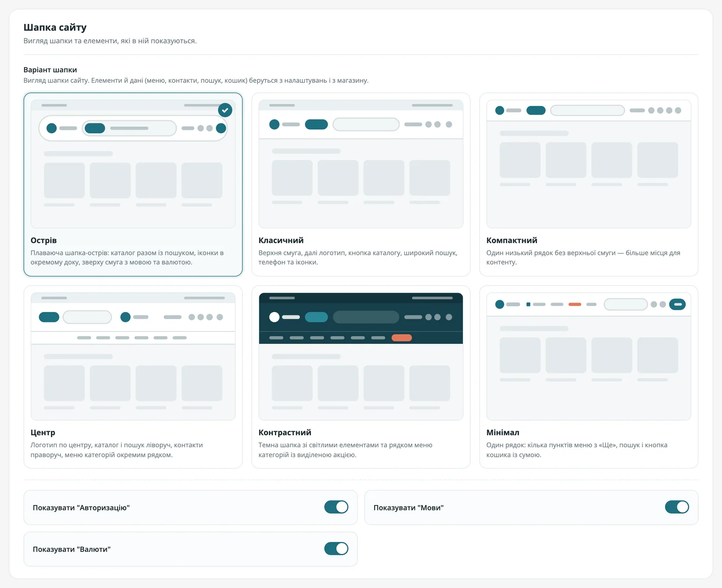Turn off the Показувати "Мови" switch
This screenshot has height=588, width=722.
677,507
